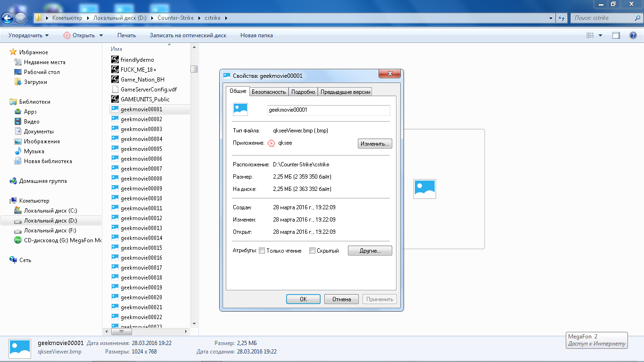Image resolution: width=644 pixels, height=362 pixels.
Task: Switch to the Безопасность tab
Action: point(269,92)
